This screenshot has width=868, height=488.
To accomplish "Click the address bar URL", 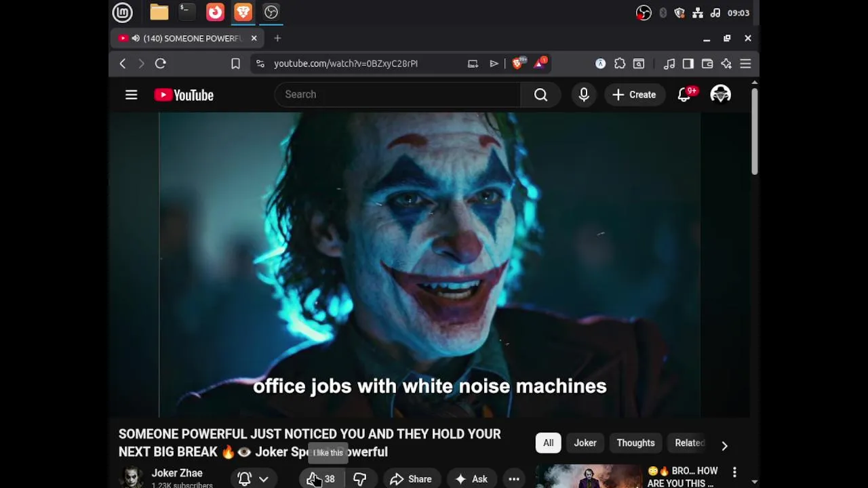I will click(346, 64).
